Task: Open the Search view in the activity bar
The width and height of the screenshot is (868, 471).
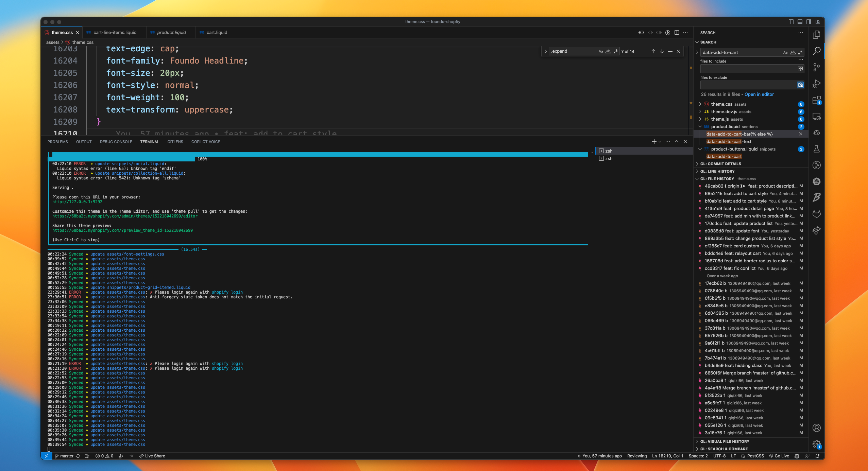Action: pyautogui.click(x=817, y=51)
